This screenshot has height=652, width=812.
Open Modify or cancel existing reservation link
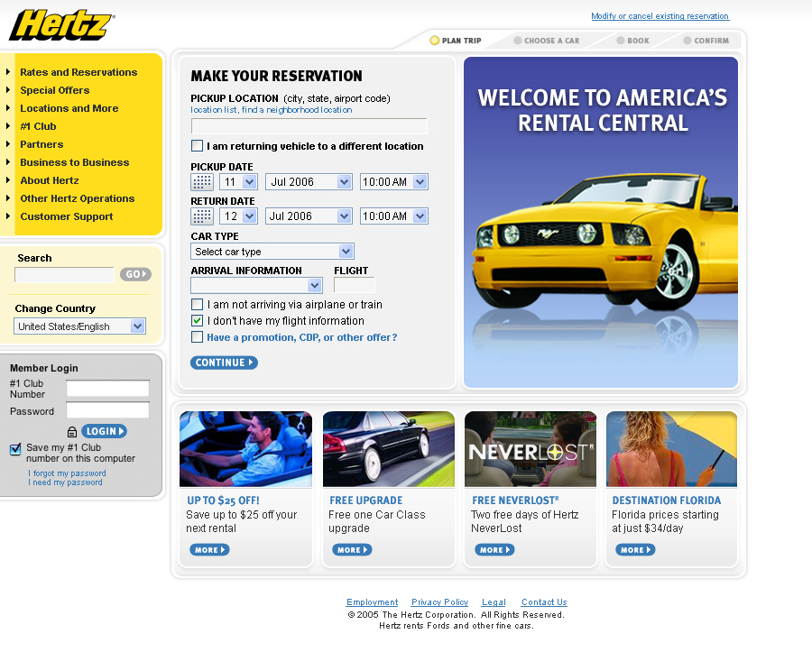tap(660, 16)
